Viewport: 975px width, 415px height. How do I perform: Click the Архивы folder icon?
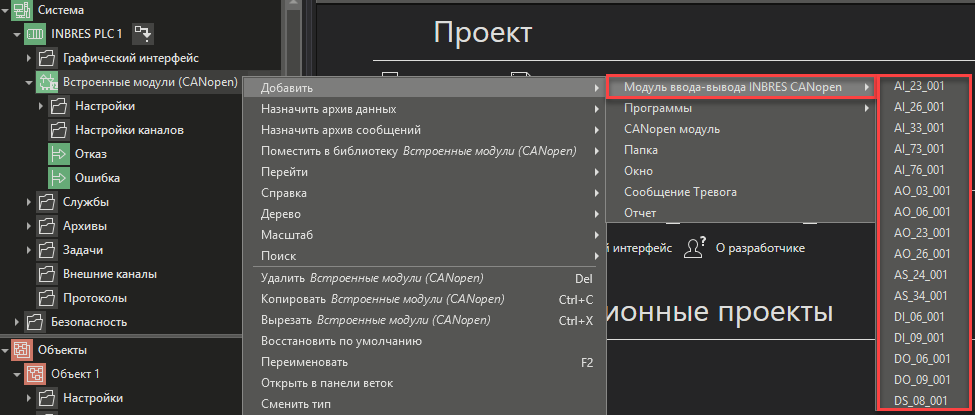click(x=46, y=226)
